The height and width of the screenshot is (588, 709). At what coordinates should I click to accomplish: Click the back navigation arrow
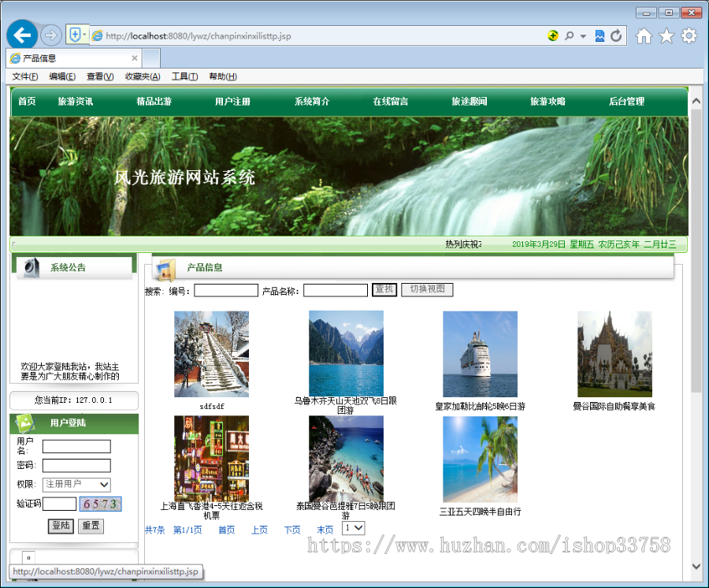coord(22,35)
